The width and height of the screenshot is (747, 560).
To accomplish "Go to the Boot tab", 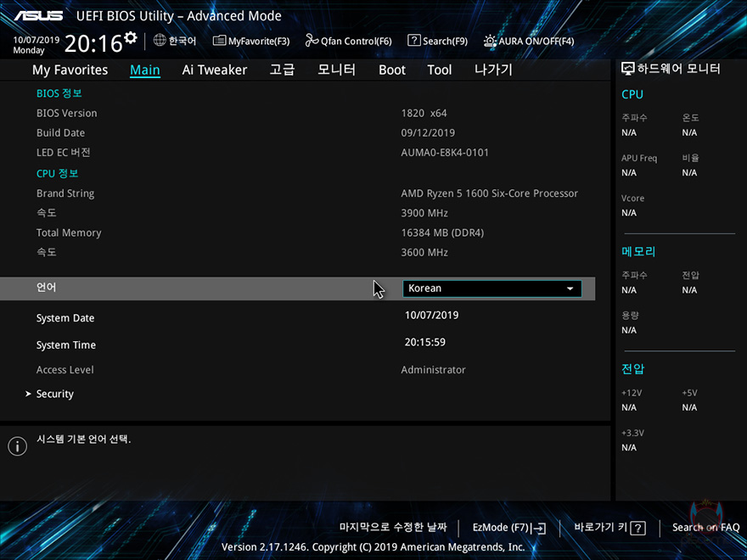I will click(392, 70).
